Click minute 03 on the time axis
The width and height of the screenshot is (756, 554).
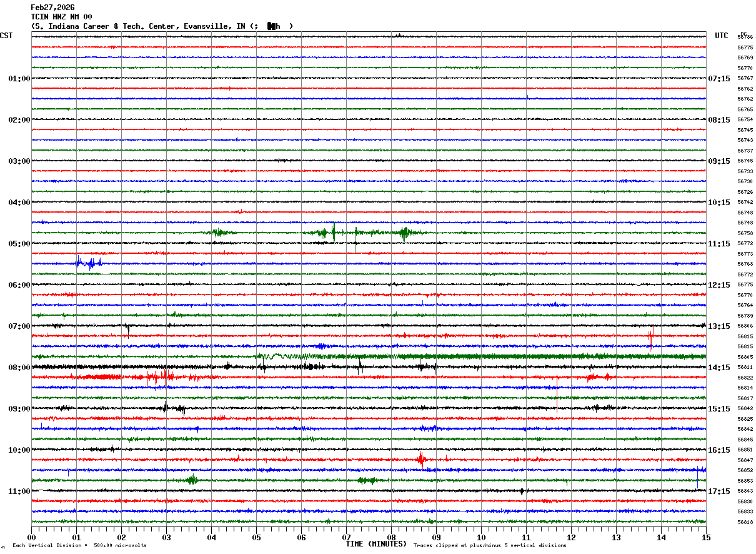[166, 537]
